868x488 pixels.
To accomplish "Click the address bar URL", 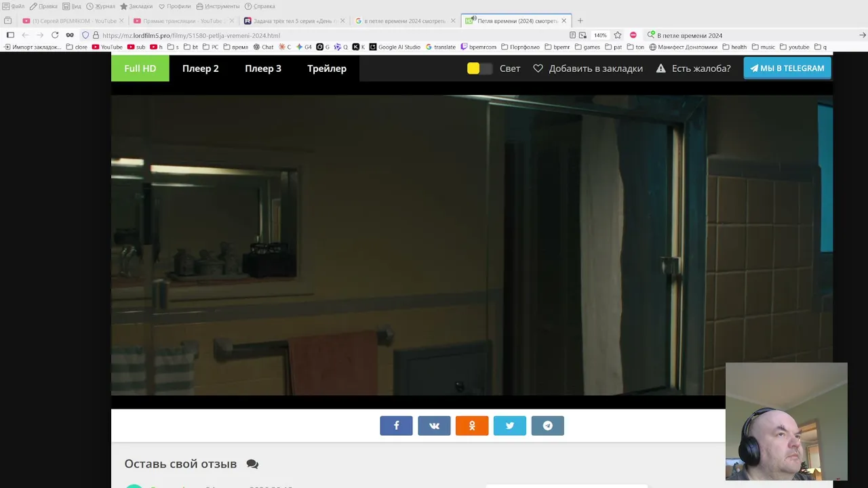I will click(x=191, y=35).
